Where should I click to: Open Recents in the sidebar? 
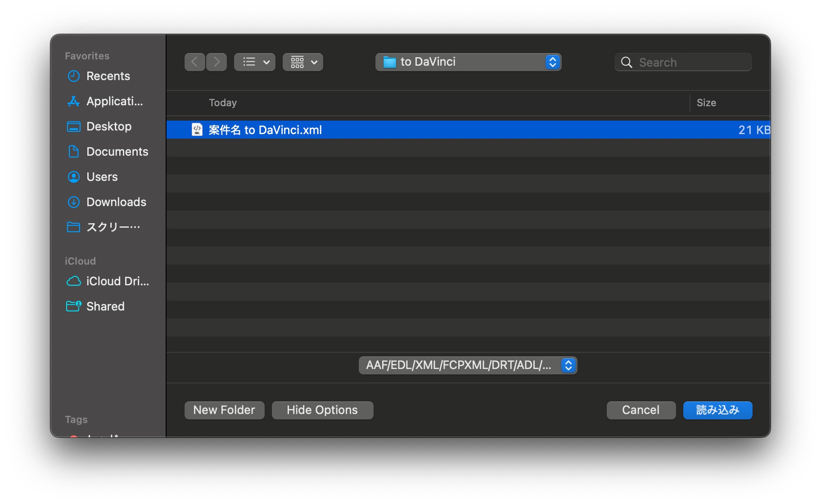click(108, 76)
